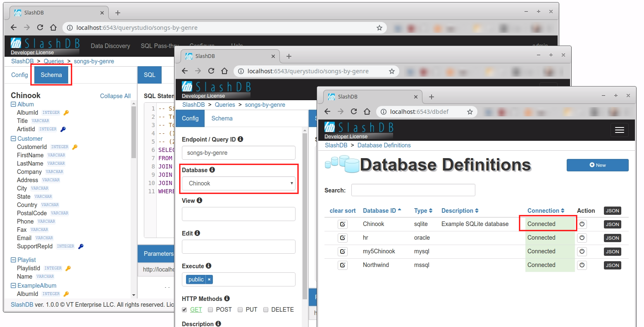Click info icon next to Execute label
The width and height of the screenshot is (644, 327).
coord(208,266)
